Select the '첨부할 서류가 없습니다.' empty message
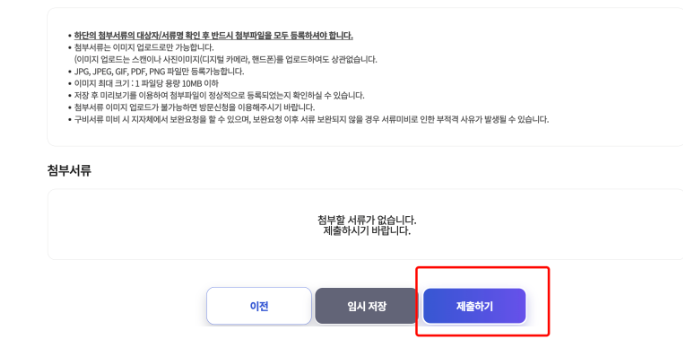Screen dimensions: 683x361 (x=366, y=219)
